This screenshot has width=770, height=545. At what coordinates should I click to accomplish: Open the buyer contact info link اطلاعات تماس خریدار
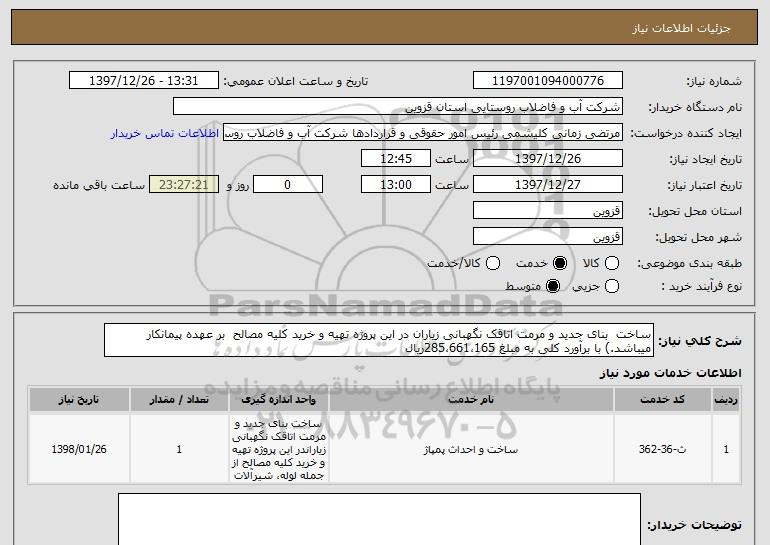click(x=165, y=134)
